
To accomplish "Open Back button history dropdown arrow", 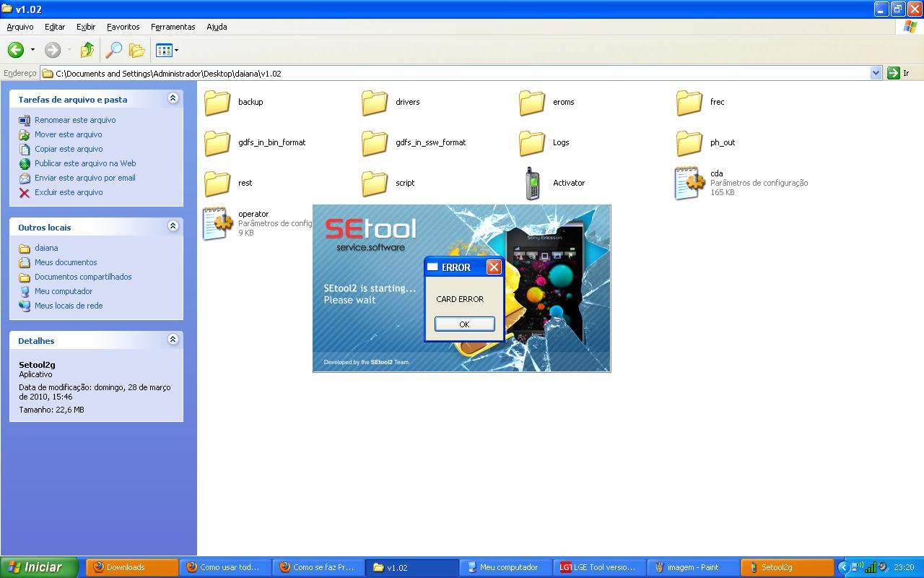I will (x=32, y=50).
